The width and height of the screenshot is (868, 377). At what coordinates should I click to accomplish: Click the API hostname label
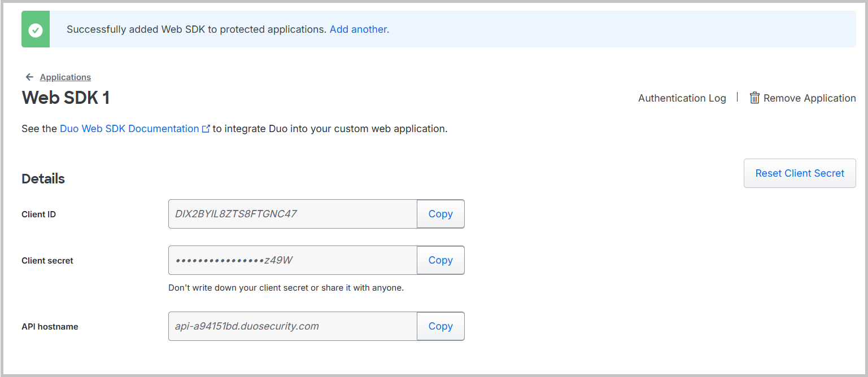50,327
